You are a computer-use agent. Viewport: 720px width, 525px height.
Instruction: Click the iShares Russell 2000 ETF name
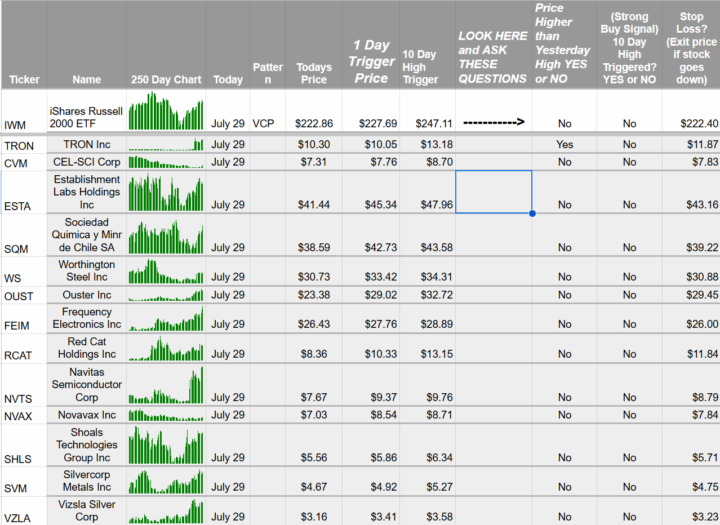pos(86,117)
